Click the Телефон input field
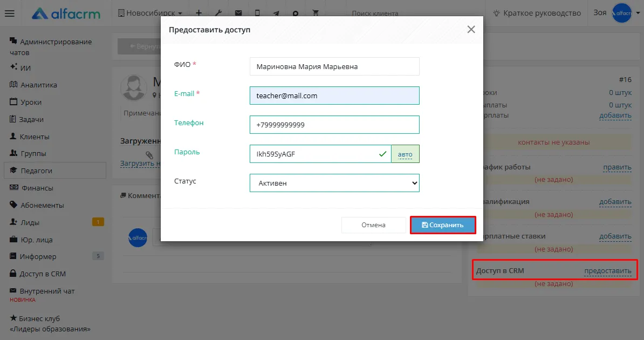Viewport: 644px width, 340px height. (334, 125)
